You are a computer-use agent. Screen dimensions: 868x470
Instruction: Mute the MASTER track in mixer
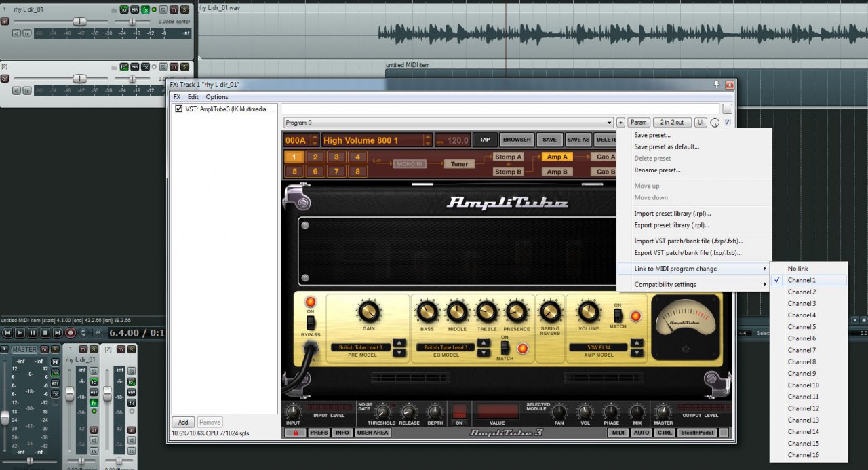pyautogui.click(x=45, y=349)
